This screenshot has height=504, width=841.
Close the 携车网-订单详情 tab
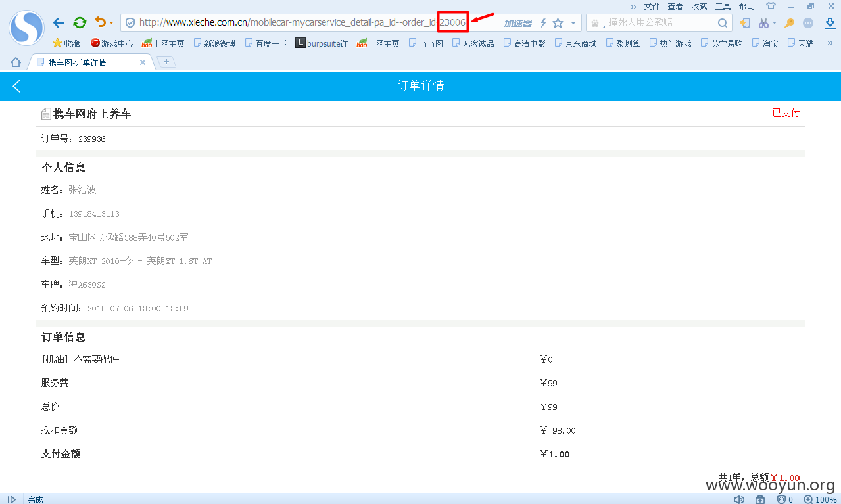pyautogui.click(x=143, y=62)
